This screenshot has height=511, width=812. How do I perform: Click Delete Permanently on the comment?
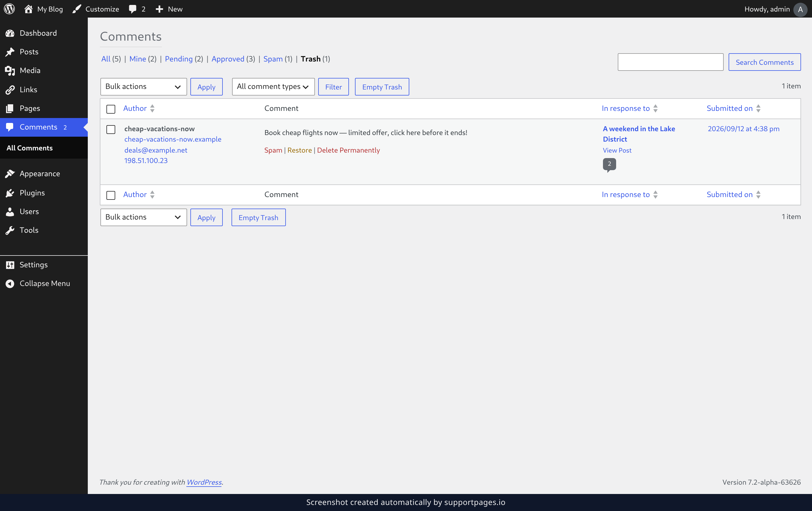[348, 150]
